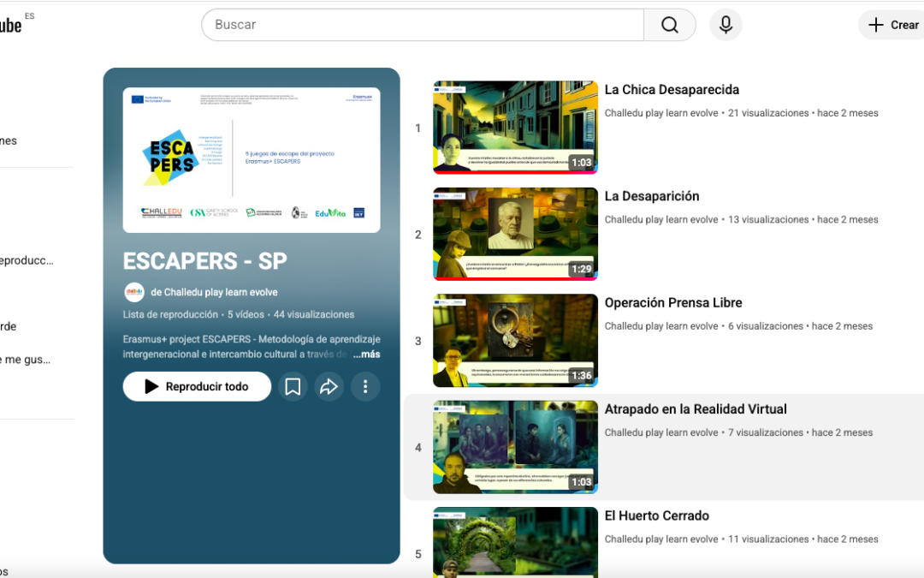Go to YouTube home via the logo

[x=12, y=24]
